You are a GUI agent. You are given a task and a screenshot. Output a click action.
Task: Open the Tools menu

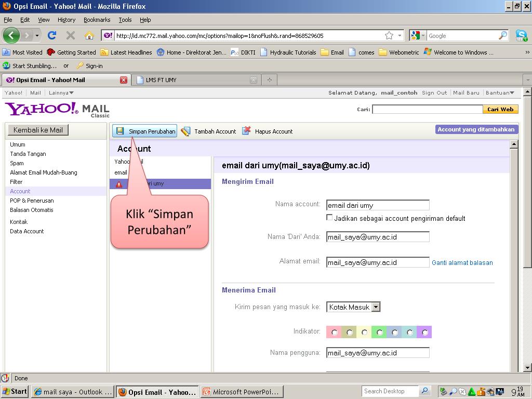coord(125,20)
